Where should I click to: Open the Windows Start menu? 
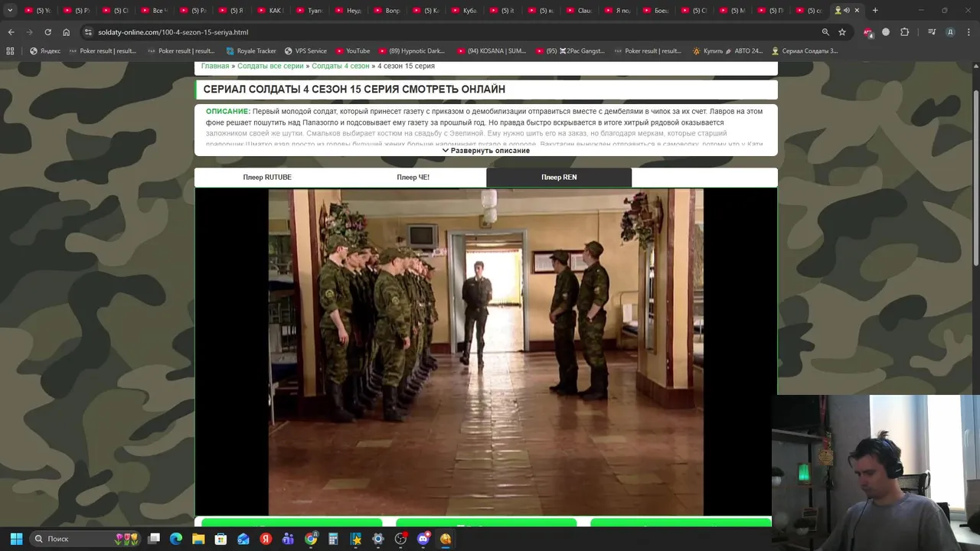[16, 539]
